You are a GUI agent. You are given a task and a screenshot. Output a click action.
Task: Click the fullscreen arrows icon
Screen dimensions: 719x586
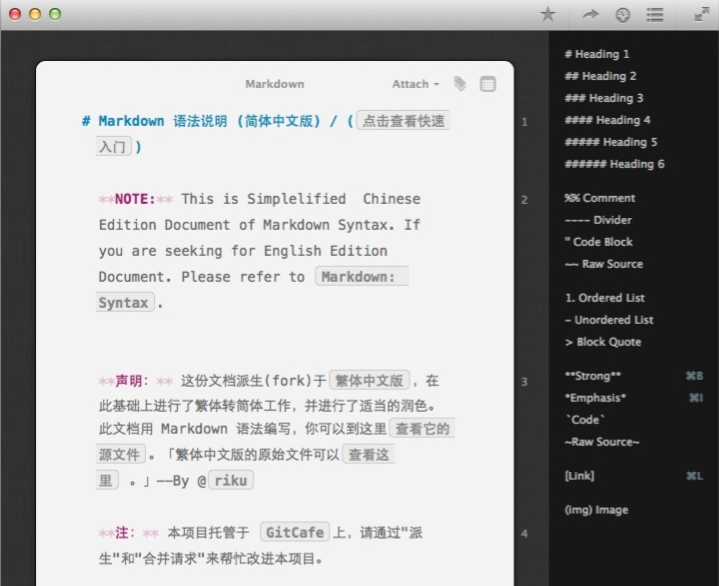pos(702,15)
